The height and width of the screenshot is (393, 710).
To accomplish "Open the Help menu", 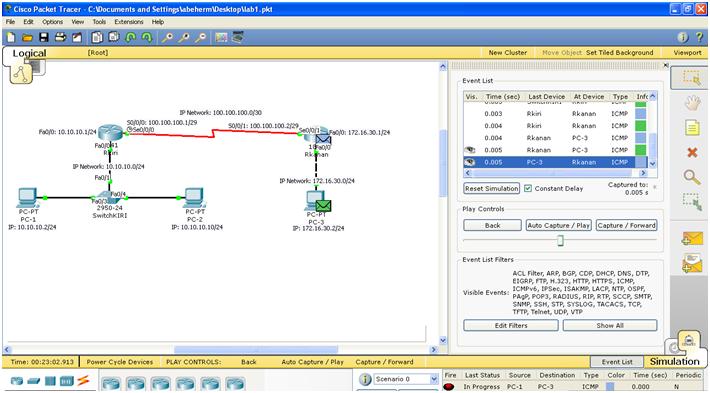I will pos(158,22).
